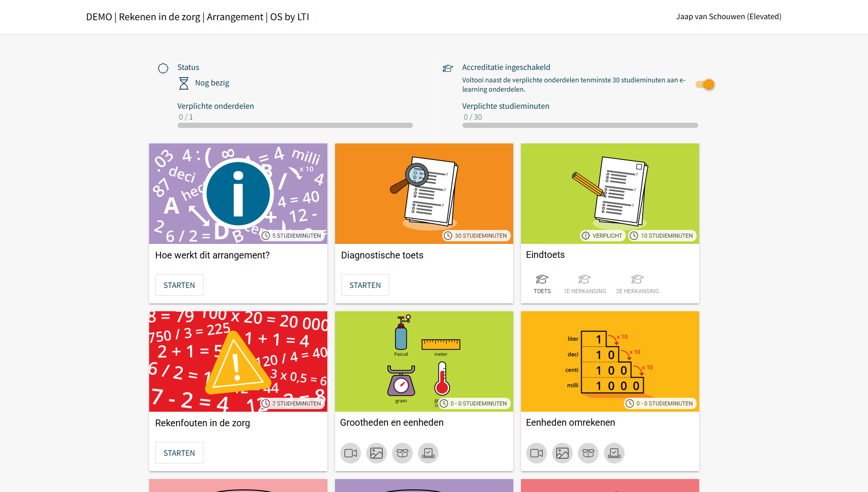The image size is (868, 492).
Task: Open video icon under Eenheden omrekenen
Action: click(537, 453)
